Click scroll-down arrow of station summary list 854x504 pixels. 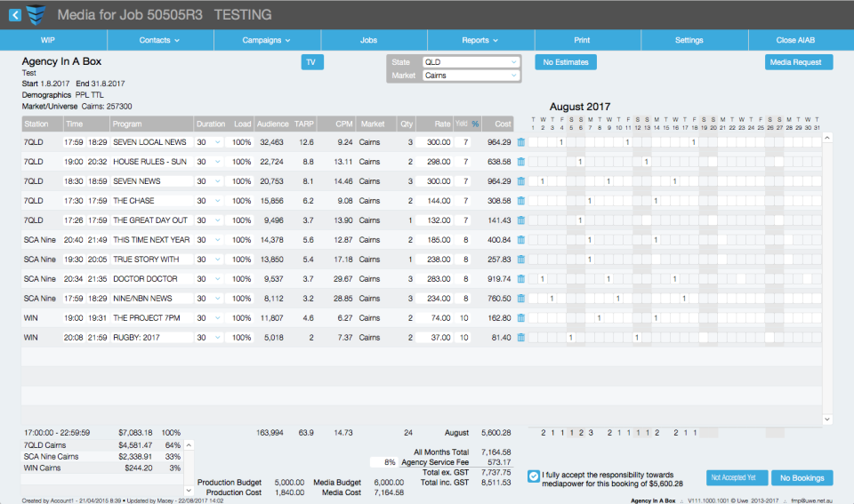(x=189, y=490)
